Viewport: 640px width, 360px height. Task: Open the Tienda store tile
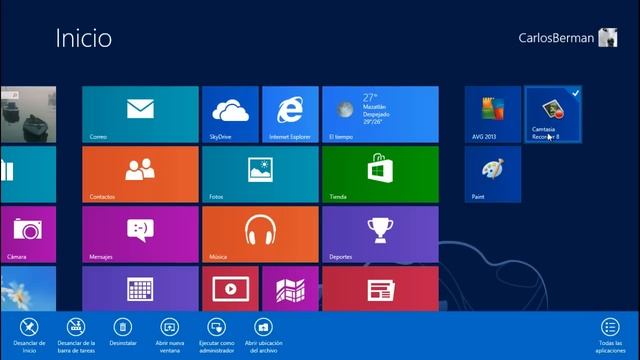click(x=380, y=174)
